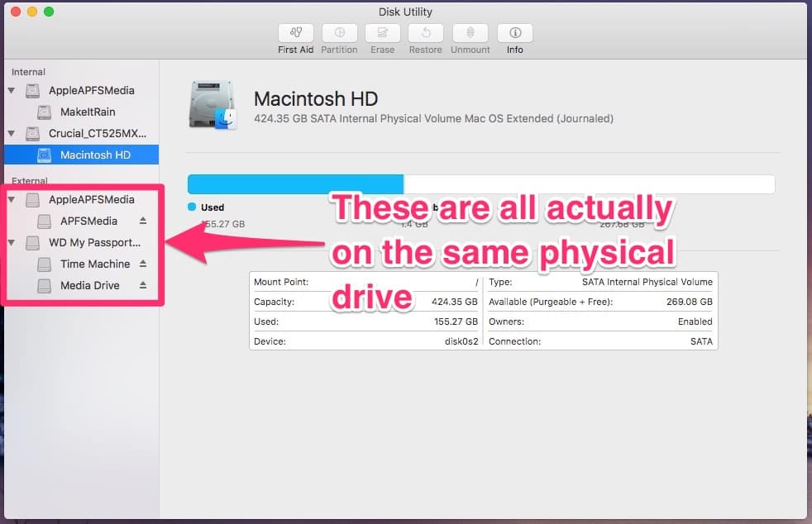Select the APFSMedia volume row
Screen dimensions: 812x524
(81, 222)
